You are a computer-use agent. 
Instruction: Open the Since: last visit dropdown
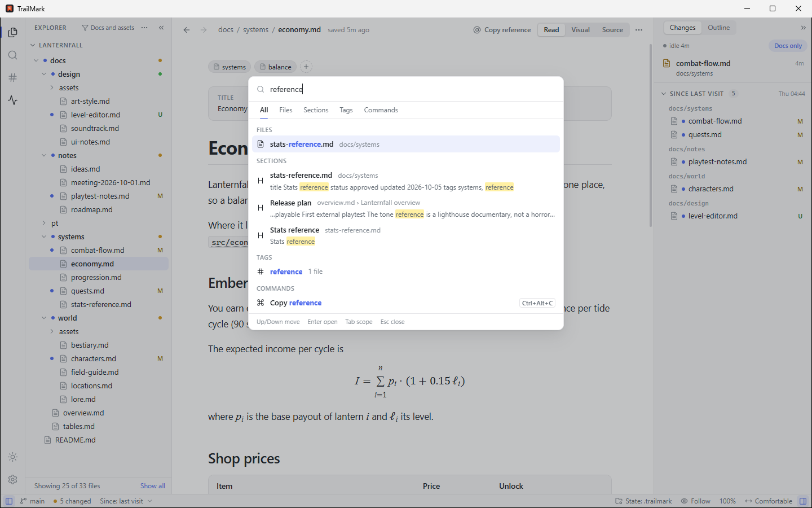[126, 501]
